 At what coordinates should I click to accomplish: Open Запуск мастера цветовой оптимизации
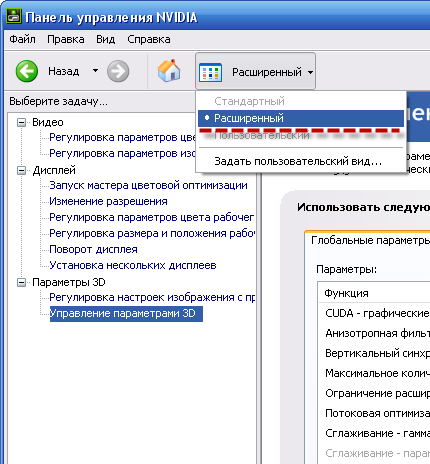click(148, 185)
